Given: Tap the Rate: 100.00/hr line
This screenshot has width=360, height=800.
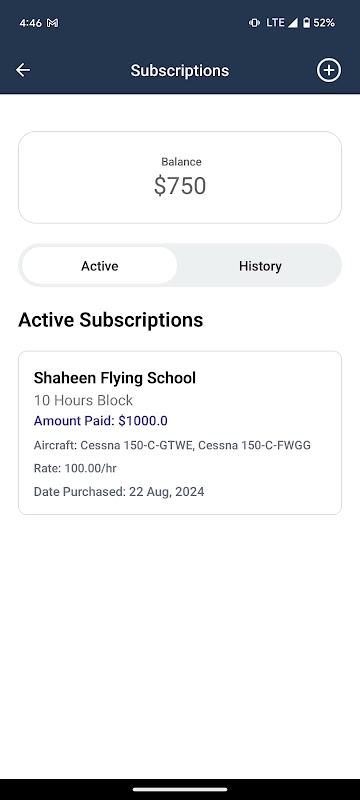Looking at the screenshot, I should [75, 468].
